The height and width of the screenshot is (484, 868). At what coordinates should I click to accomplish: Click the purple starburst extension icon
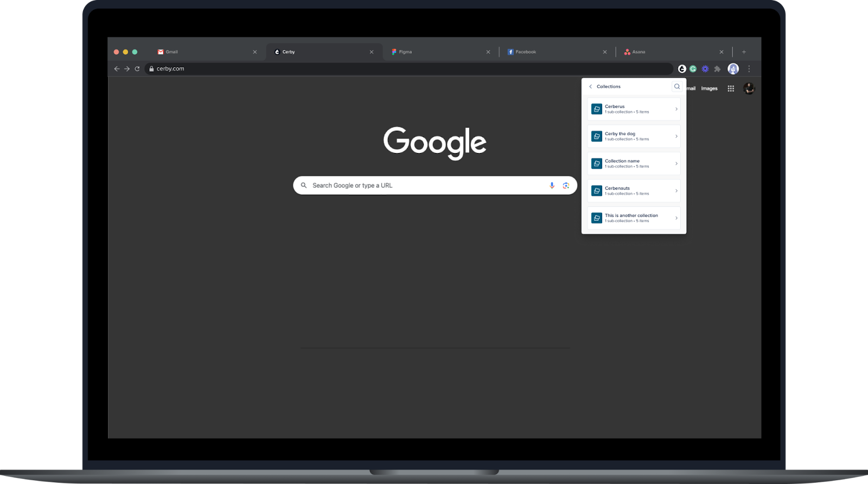705,69
